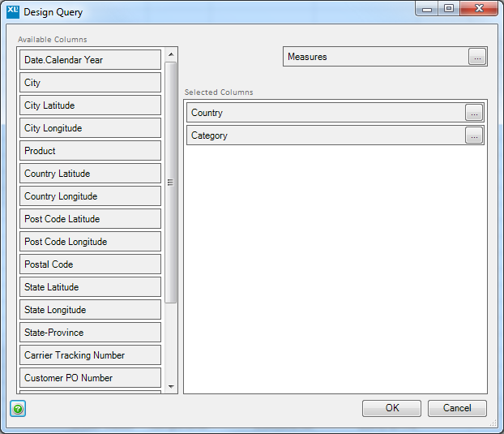Select the Date.Calendar Year column
504x434 pixels.
[90, 59]
